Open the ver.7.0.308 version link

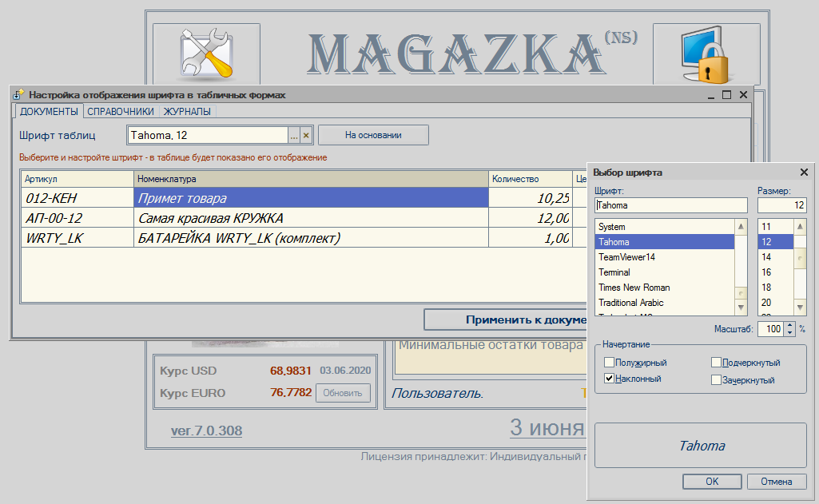point(206,431)
